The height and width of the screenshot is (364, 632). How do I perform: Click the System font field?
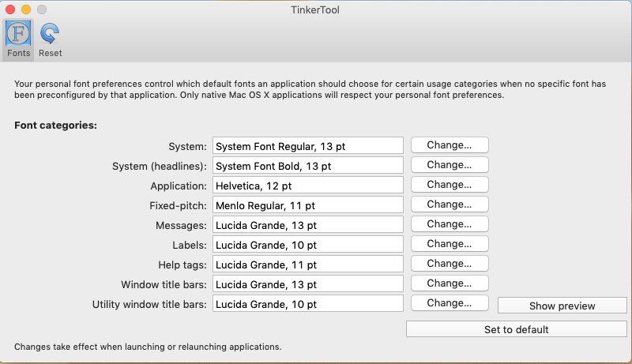pos(307,146)
